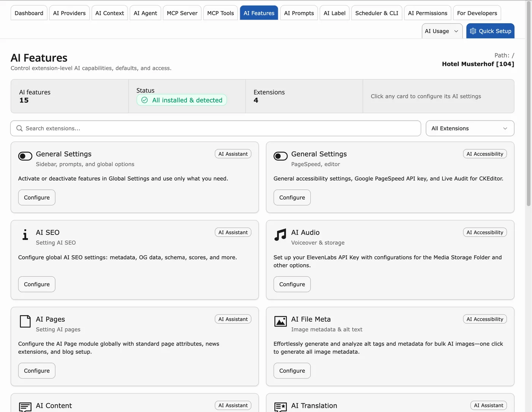
Task: Click the music note icon beside AI Audio
Action: 280,235
